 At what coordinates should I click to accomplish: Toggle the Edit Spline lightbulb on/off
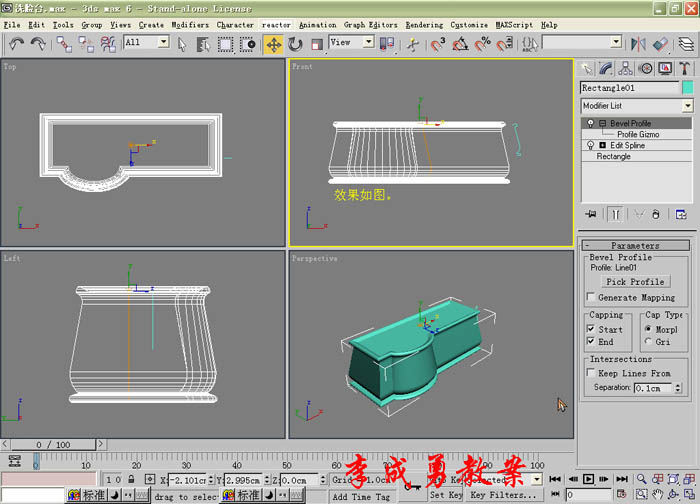(590, 146)
